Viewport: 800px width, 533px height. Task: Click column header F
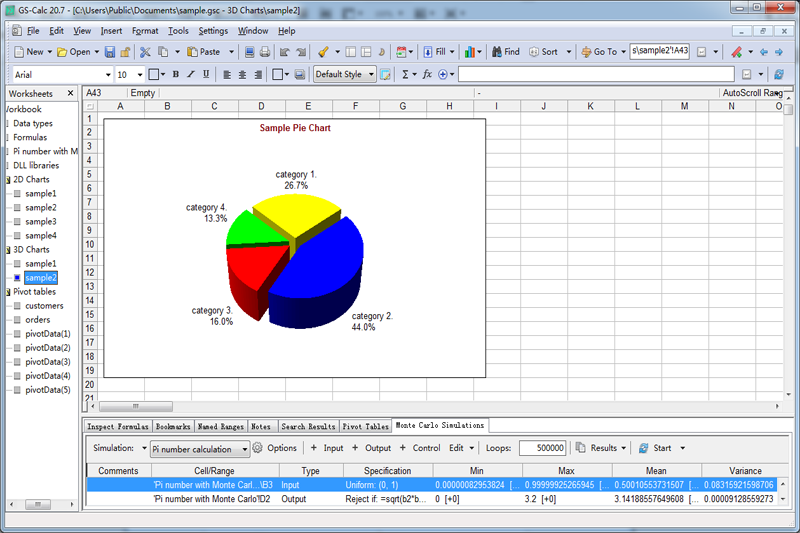coord(356,106)
